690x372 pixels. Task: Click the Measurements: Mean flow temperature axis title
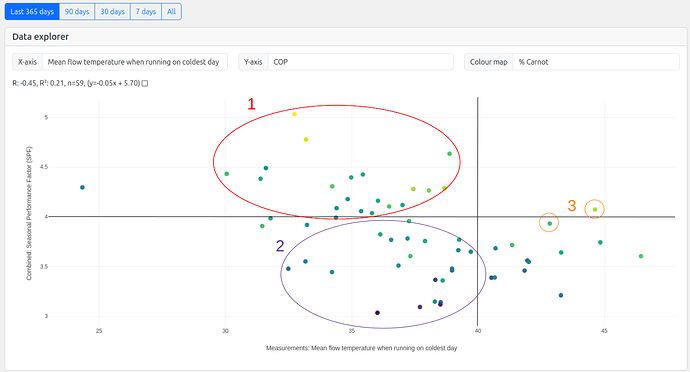tap(361, 348)
